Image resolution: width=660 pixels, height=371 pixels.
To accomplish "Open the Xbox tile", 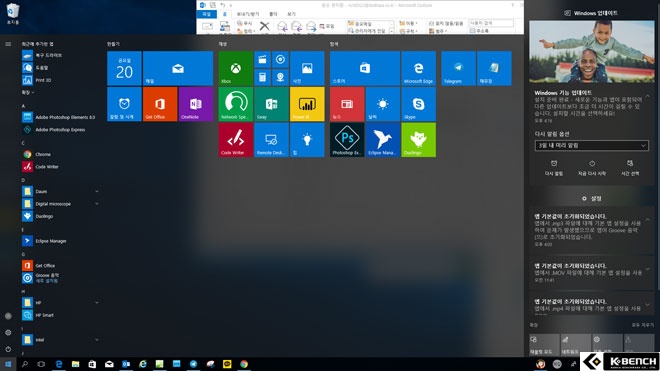I will coord(235,68).
